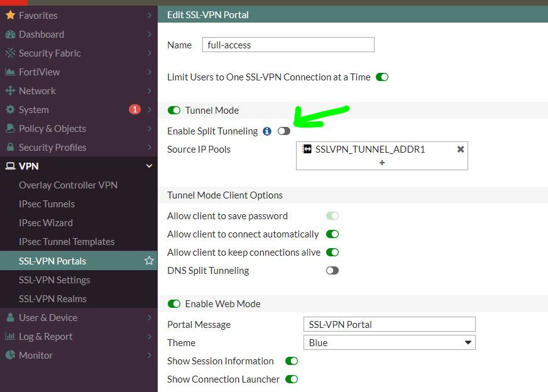Click the Network arrows icon
The height and width of the screenshot is (392, 548).
click(x=10, y=90)
